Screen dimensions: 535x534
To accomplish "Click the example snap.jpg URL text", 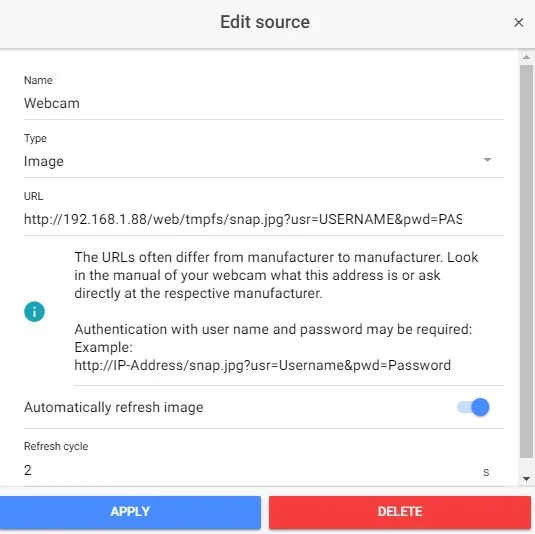I will pyautogui.click(x=262, y=365).
